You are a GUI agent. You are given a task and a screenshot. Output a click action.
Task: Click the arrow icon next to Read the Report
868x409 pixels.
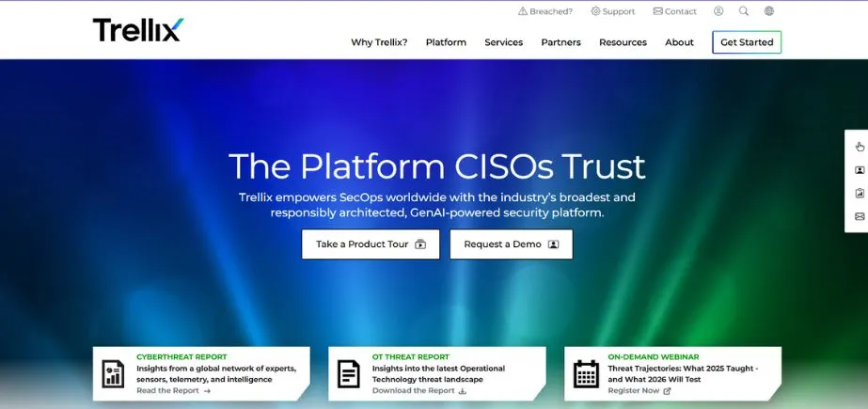click(x=207, y=391)
